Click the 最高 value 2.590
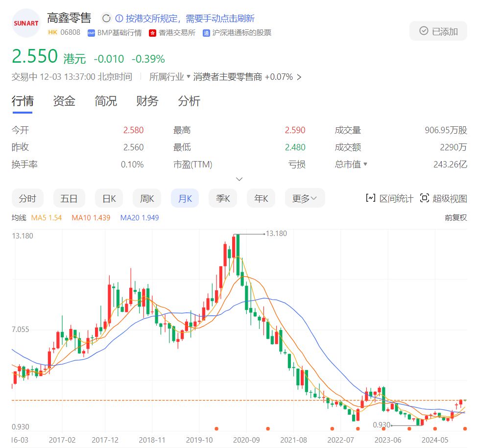 click(x=295, y=130)
